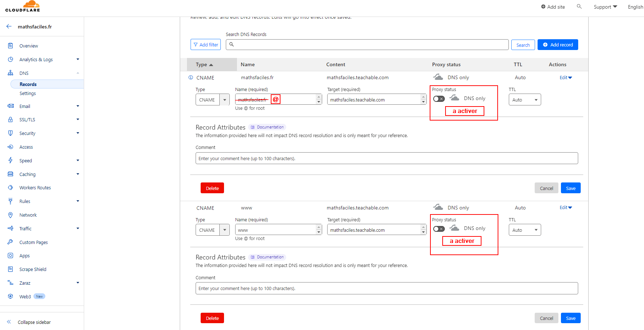Expand the Analytics & Logs menu

(78, 59)
